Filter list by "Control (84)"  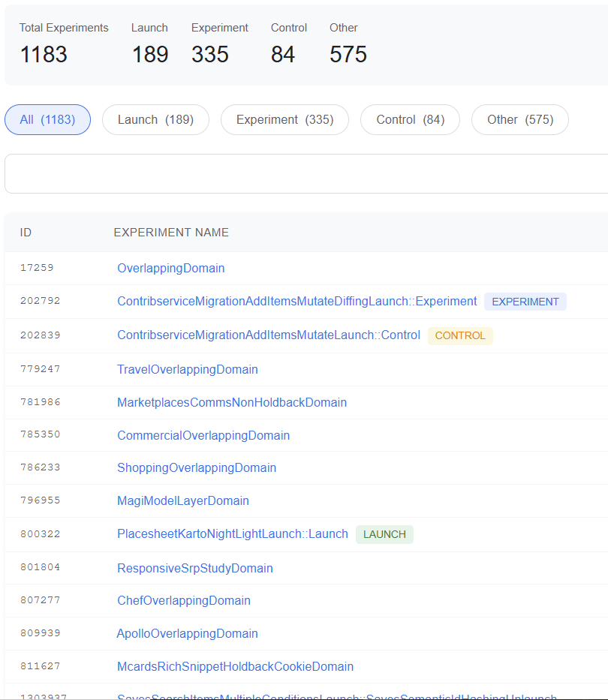(x=410, y=119)
